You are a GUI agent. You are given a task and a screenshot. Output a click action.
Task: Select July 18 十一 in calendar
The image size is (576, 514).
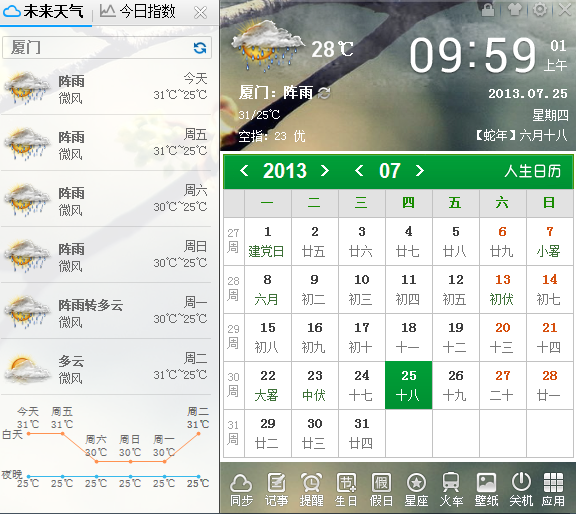pyautogui.click(x=408, y=337)
